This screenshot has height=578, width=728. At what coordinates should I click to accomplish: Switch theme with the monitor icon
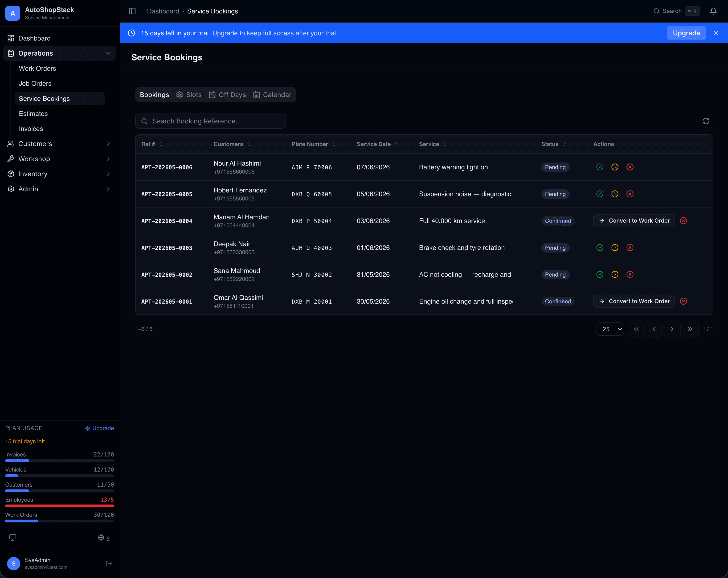pyautogui.click(x=12, y=537)
